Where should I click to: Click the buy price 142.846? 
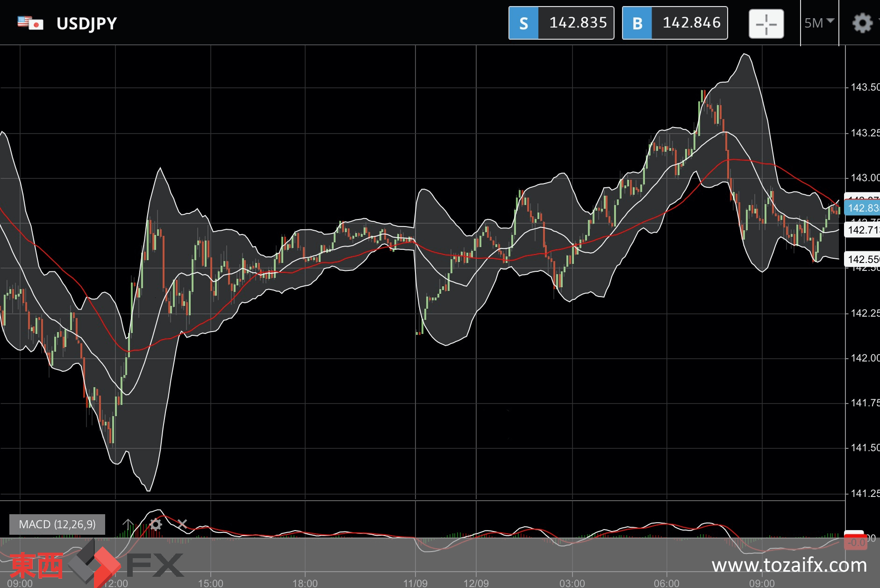tap(692, 22)
